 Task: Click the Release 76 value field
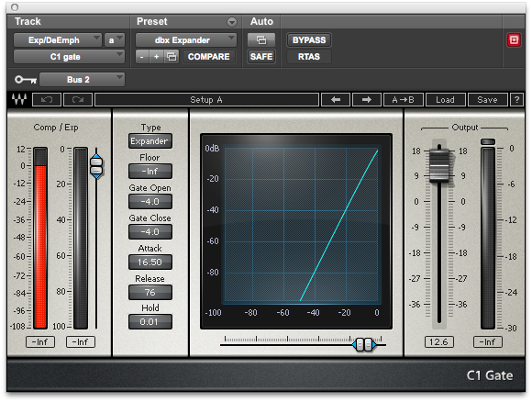(x=150, y=293)
